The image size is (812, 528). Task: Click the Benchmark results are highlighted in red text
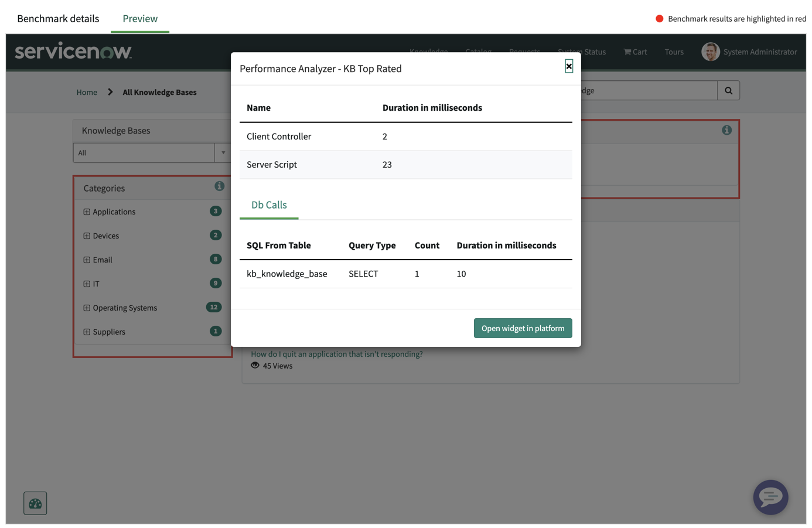(x=737, y=19)
